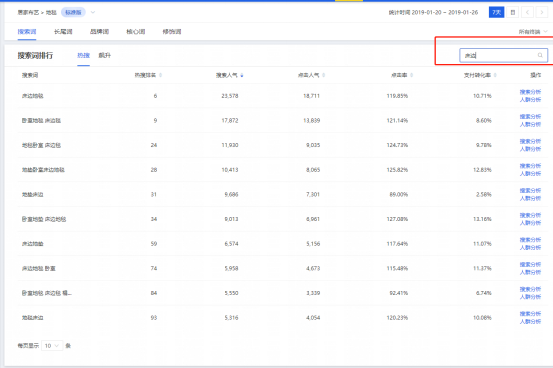The image size is (553, 368).
Task: Click the statistics date range 2019-01-20 ~ 2019-01-26
Action: (445, 12)
